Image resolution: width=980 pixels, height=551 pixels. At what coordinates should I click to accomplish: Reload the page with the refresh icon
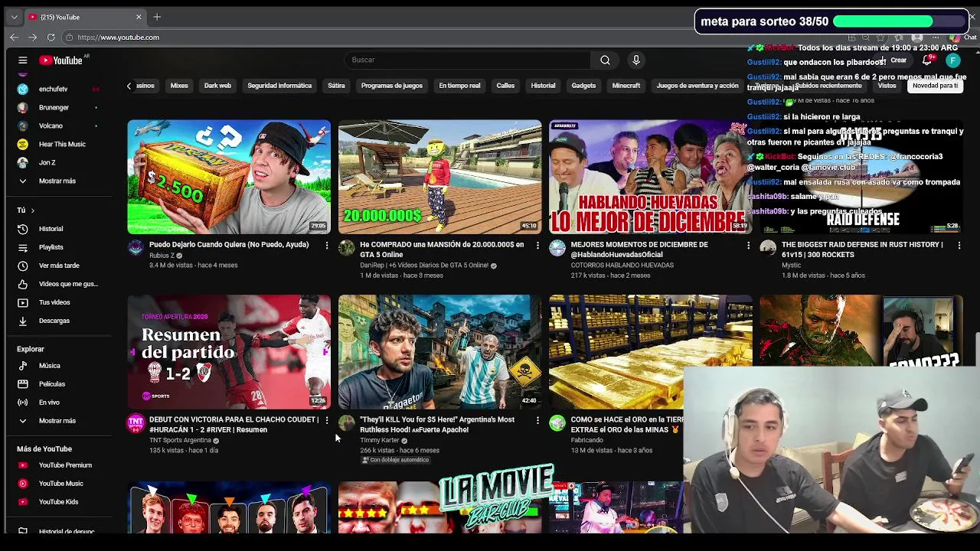tap(51, 37)
